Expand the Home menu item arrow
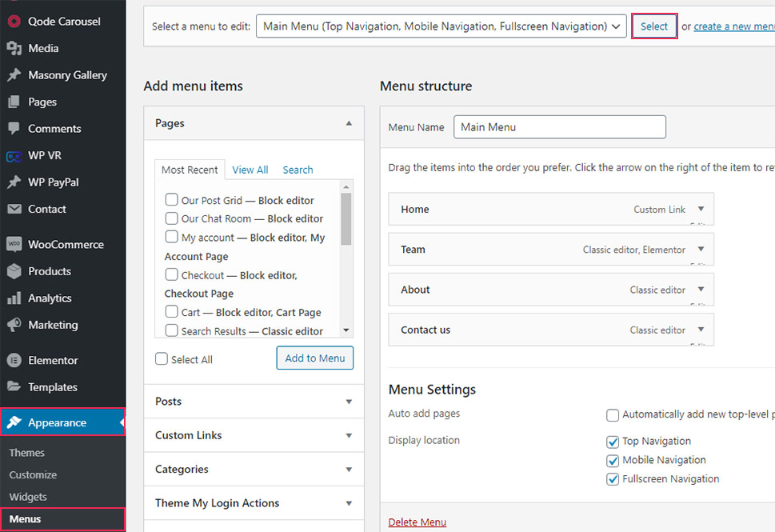The height and width of the screenshot is (532, 775). 701,209
